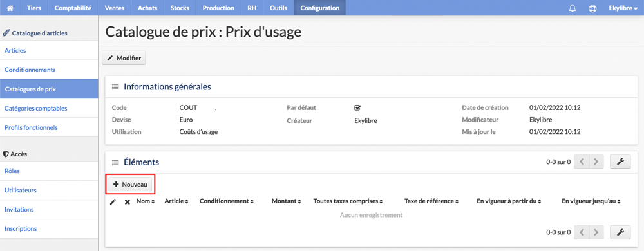Viewport: 644px width, 251px height.
Task: Open Rôles in the sidebar
Action: [49, 171]
